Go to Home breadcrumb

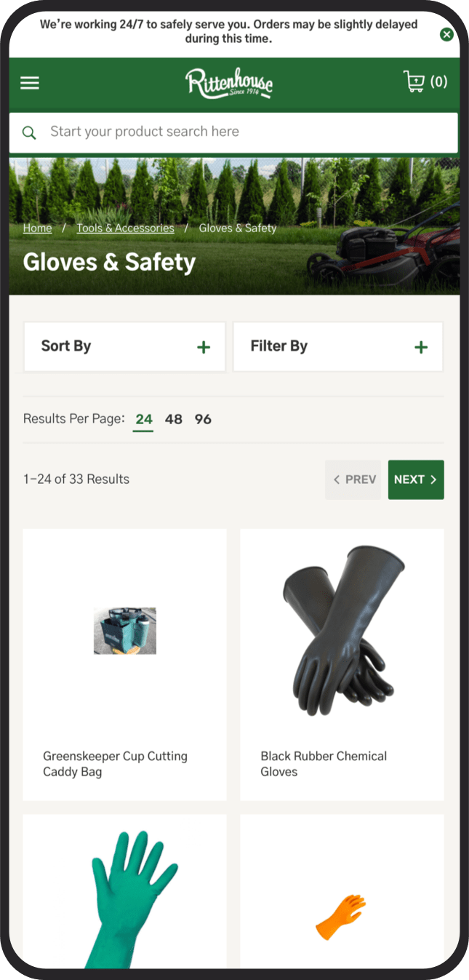click(x=37, y=228)
